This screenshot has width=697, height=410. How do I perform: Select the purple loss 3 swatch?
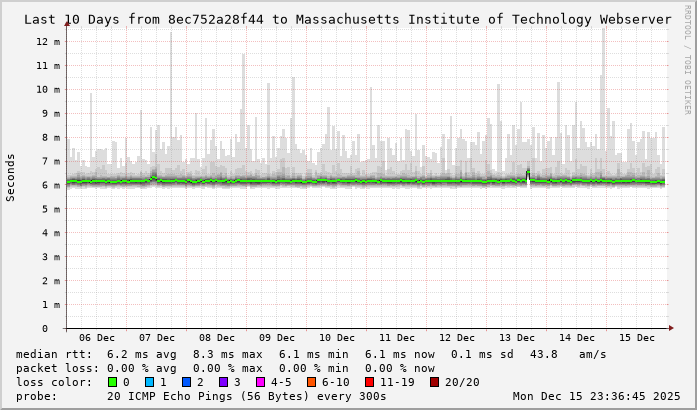point(223,382)
